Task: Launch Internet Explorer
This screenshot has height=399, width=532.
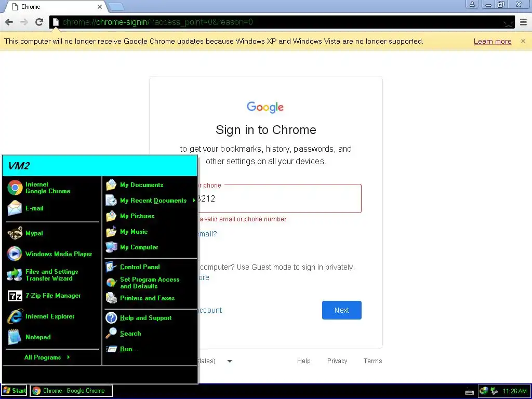Action: [52, 316]
